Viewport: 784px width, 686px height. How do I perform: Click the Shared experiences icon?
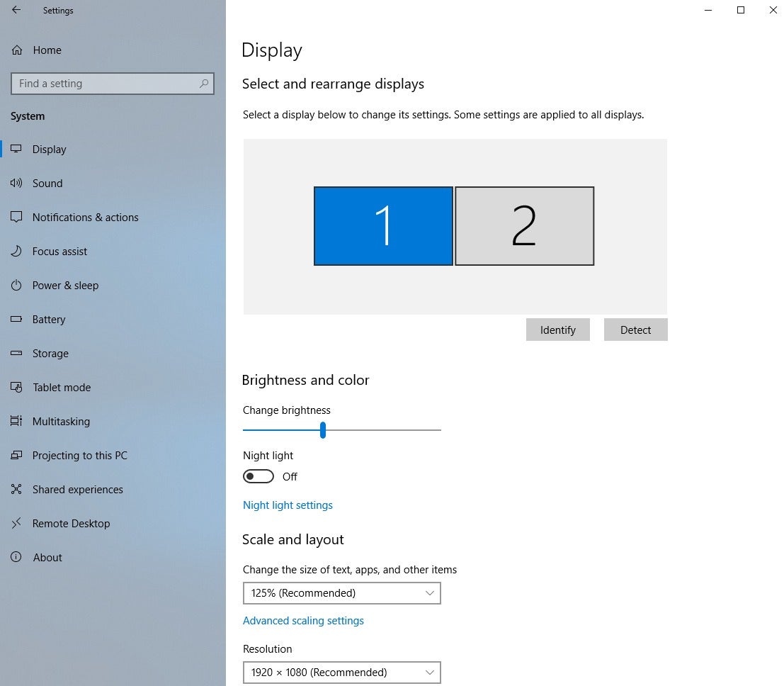click(x=16, y=490)
